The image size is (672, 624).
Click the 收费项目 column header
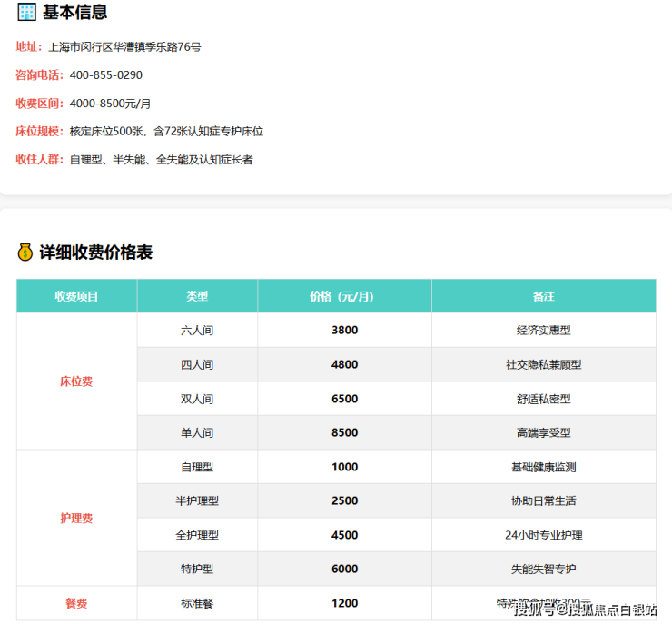coord(76,296)
